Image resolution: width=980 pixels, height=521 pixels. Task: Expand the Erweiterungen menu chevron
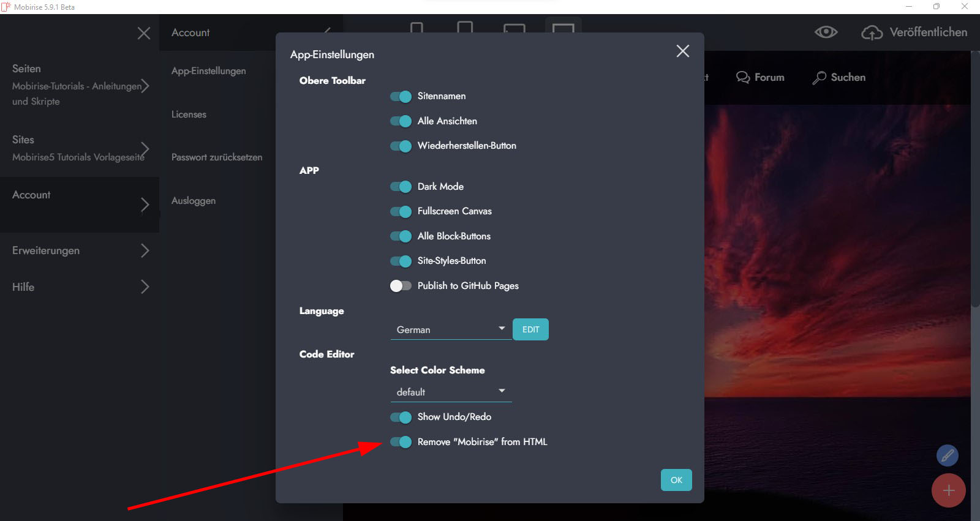point(145,250)
